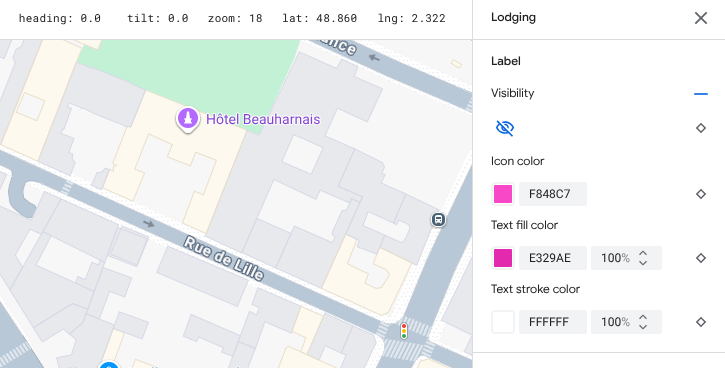The height and width of the screenshot is (368, 725).
Task: Click diamond keyframe icon beside visibility eye
Action: 701,128
